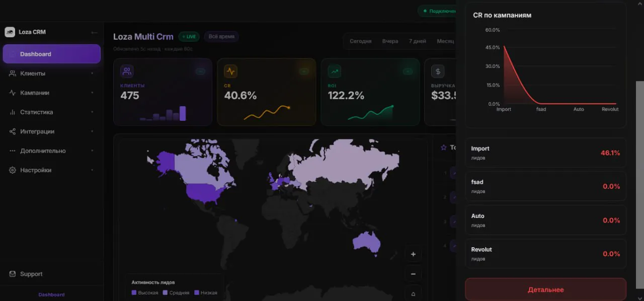Screen dimensions: 644x301
Task: Click the LIVE status badge
Action: [189, 37]
